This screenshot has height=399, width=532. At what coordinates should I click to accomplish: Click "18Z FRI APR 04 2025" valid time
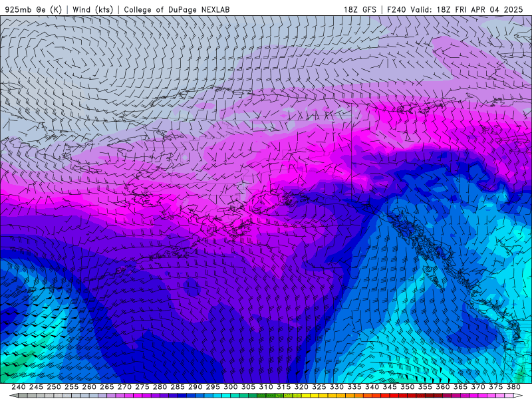(479, 9)
